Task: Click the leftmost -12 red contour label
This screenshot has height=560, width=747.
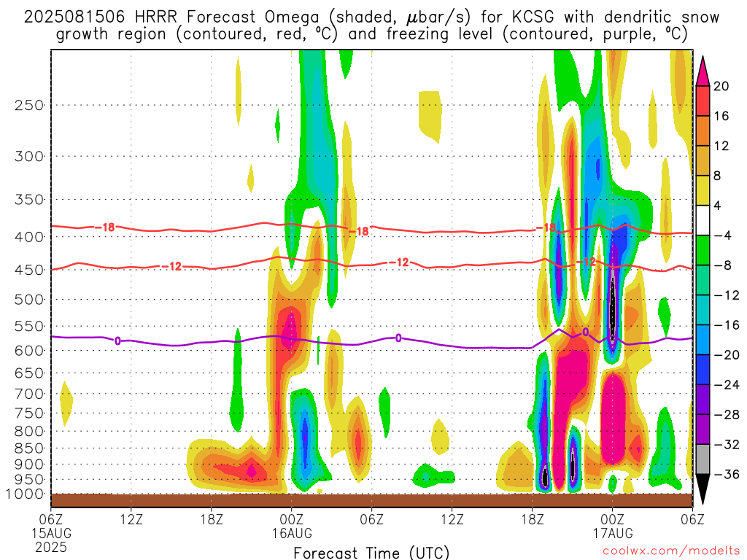Action: point(172,266)
